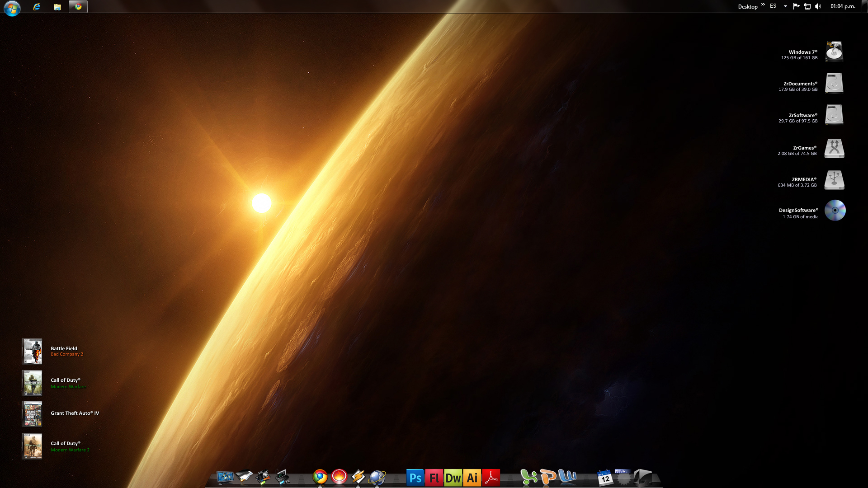
Task: Launch the red flame burner dock icon
Action: [x=339, y=476]
